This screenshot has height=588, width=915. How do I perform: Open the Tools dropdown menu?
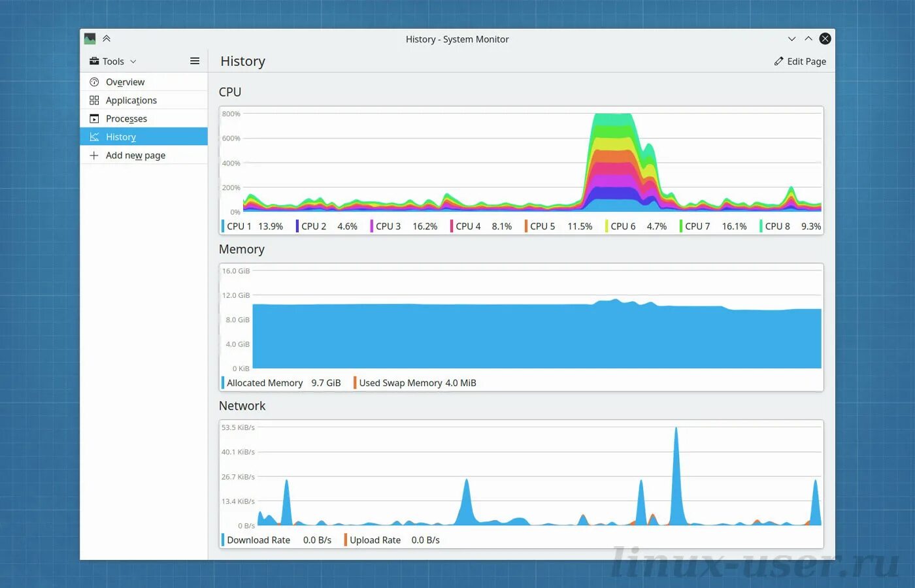pos(113,61)
